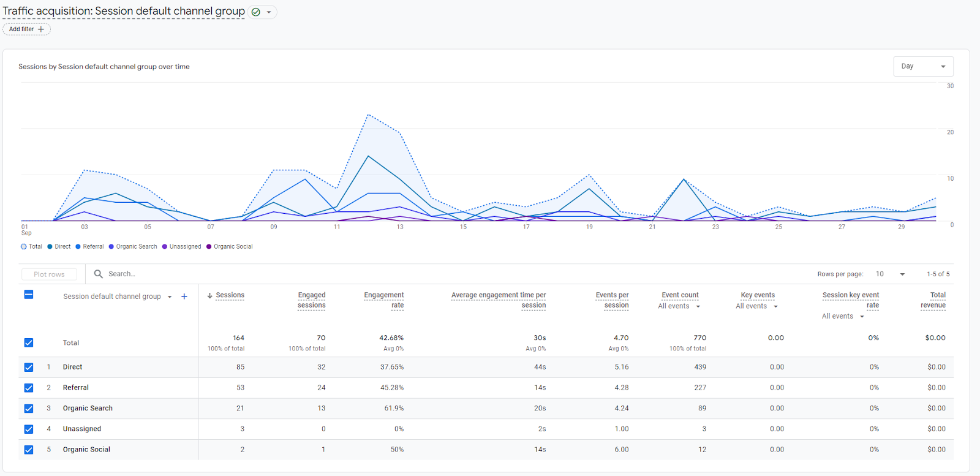Click the plus icon to add dimension
Image resolution: width=980 pixels, height=476 pixels.
[x=184, y=297]
